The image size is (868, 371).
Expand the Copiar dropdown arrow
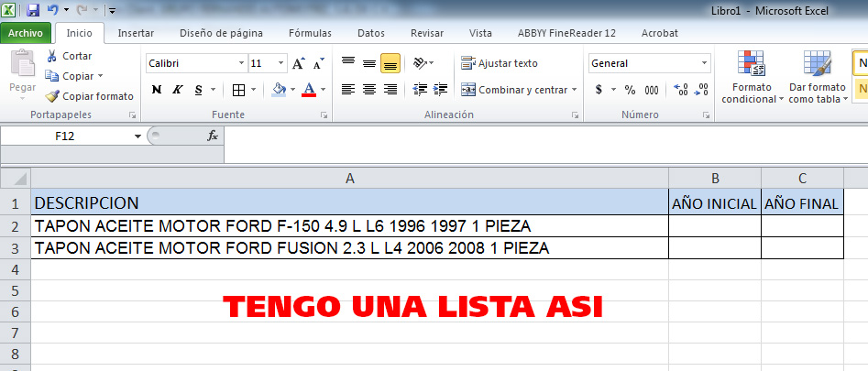click(x=100, y=76)
